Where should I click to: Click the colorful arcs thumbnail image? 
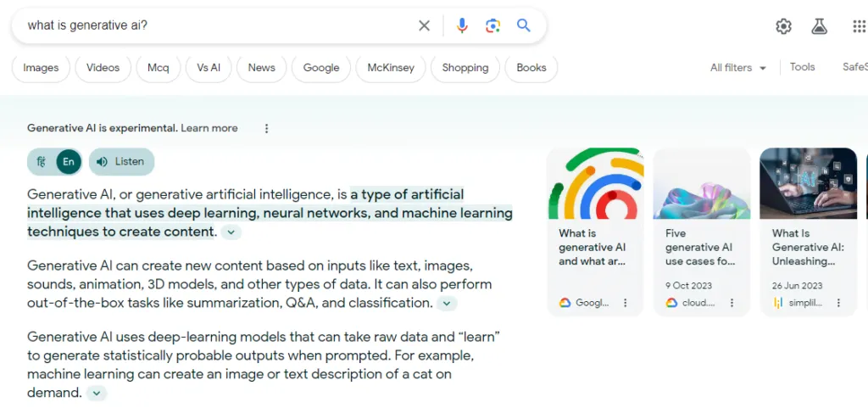[x=595, y=183]
